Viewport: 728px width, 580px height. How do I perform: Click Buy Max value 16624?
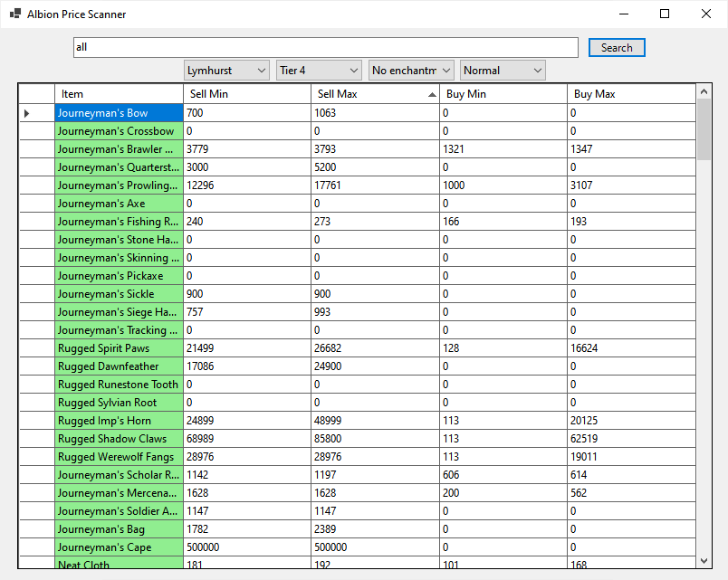click(631, 348)
